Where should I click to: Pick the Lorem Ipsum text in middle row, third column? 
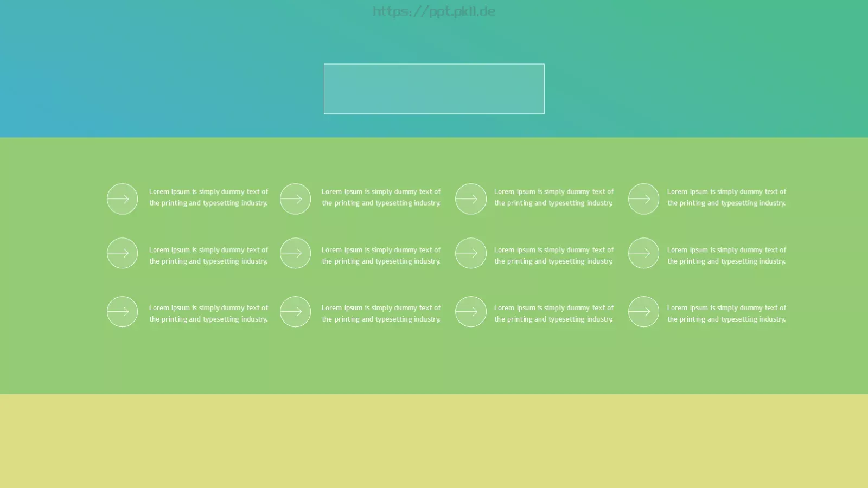tap(554, 255)
